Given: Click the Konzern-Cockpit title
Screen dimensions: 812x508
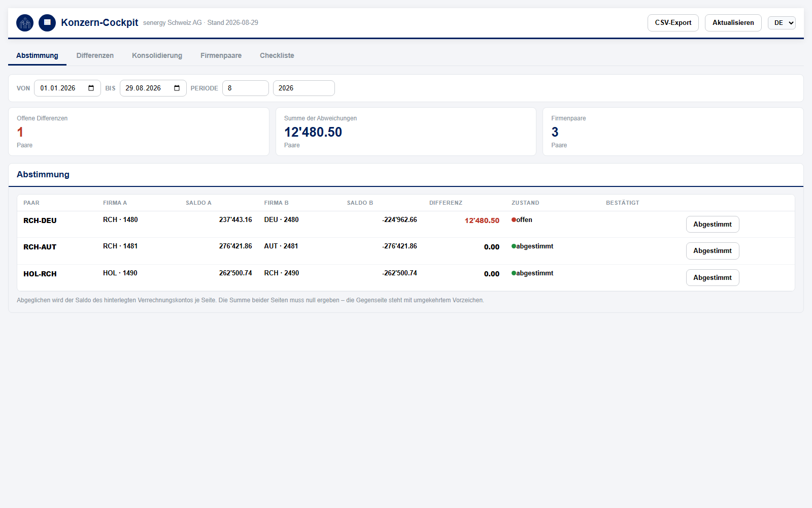Looking at the screenshot, I should pyautogui.click(x=99, y=23).
